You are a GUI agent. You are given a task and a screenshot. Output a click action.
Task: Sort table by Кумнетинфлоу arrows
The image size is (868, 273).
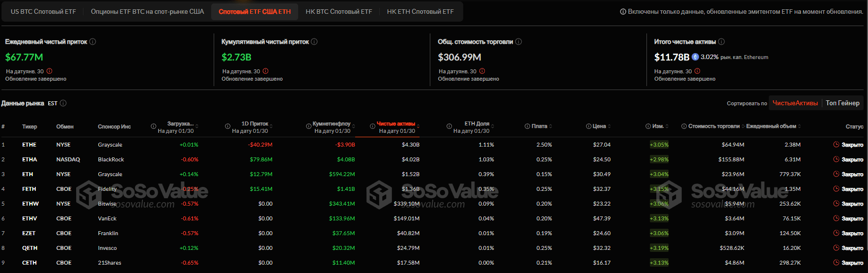354,126
